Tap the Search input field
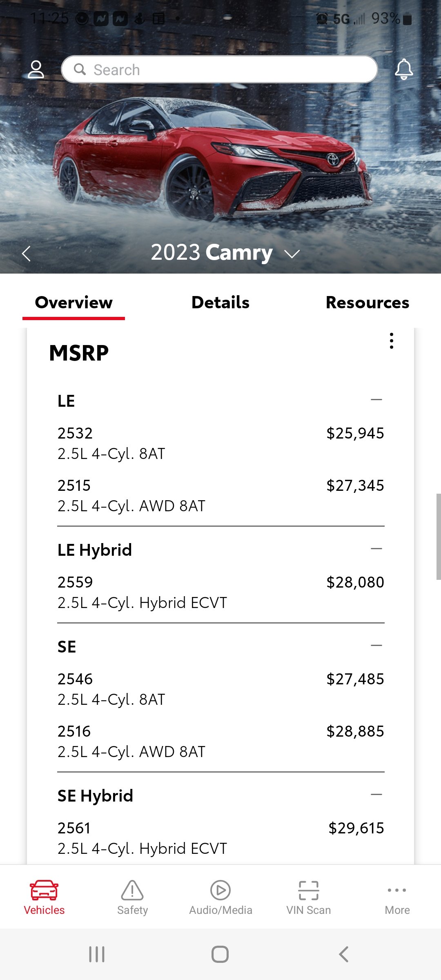This screenshot has height=980, width=441. coord(219,69)
